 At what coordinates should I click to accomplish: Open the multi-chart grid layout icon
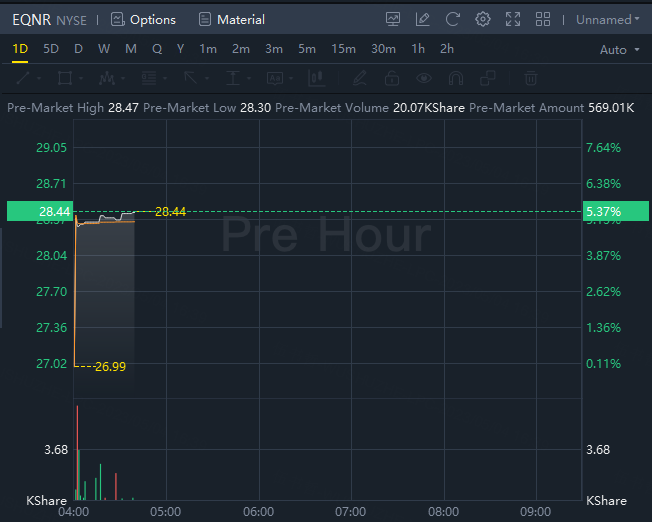[543, 19]
